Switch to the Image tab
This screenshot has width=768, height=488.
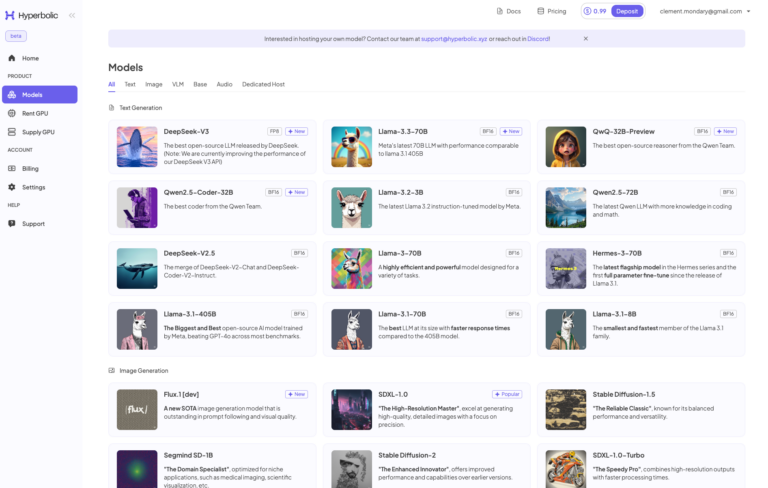pos(154,84)
